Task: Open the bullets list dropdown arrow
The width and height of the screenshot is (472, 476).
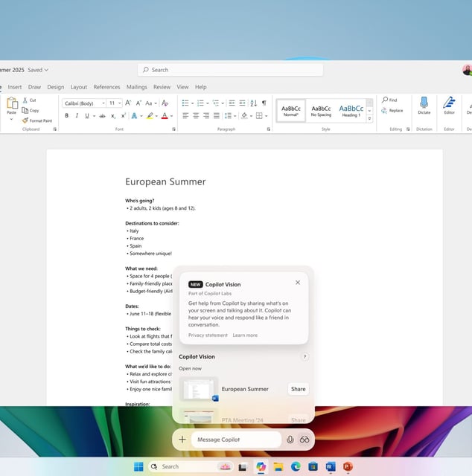Action: 192,103
